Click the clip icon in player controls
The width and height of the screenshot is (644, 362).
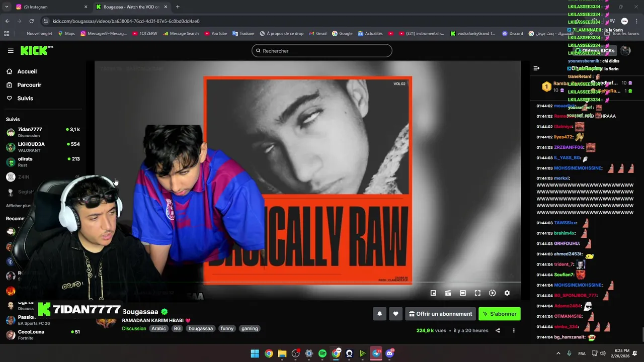click(448, 293)
